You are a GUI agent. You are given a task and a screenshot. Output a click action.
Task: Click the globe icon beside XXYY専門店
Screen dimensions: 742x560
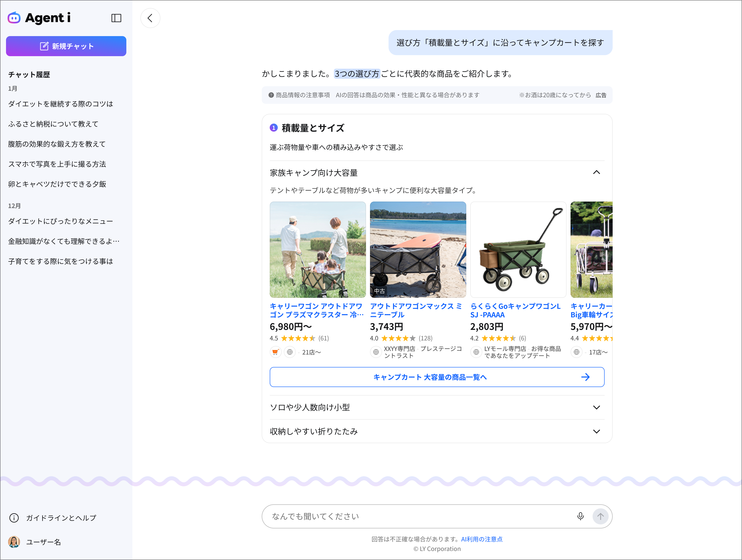pos(376,352)
